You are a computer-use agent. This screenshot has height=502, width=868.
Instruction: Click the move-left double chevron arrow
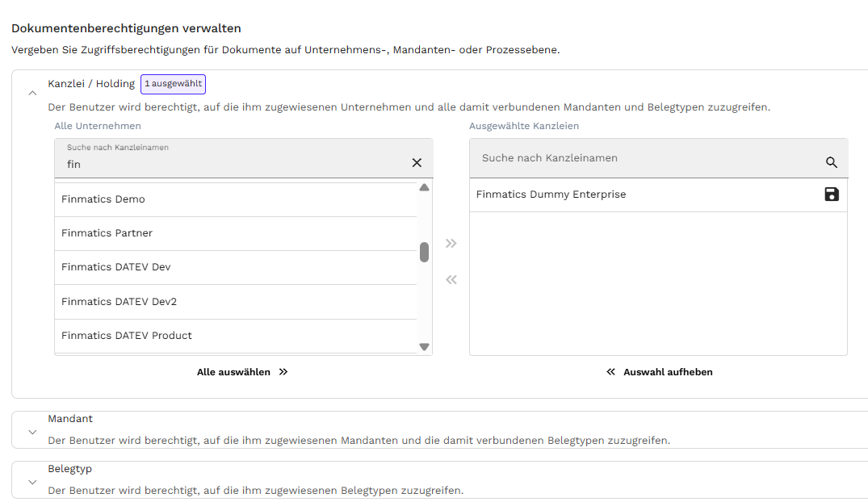click(451, 280)
